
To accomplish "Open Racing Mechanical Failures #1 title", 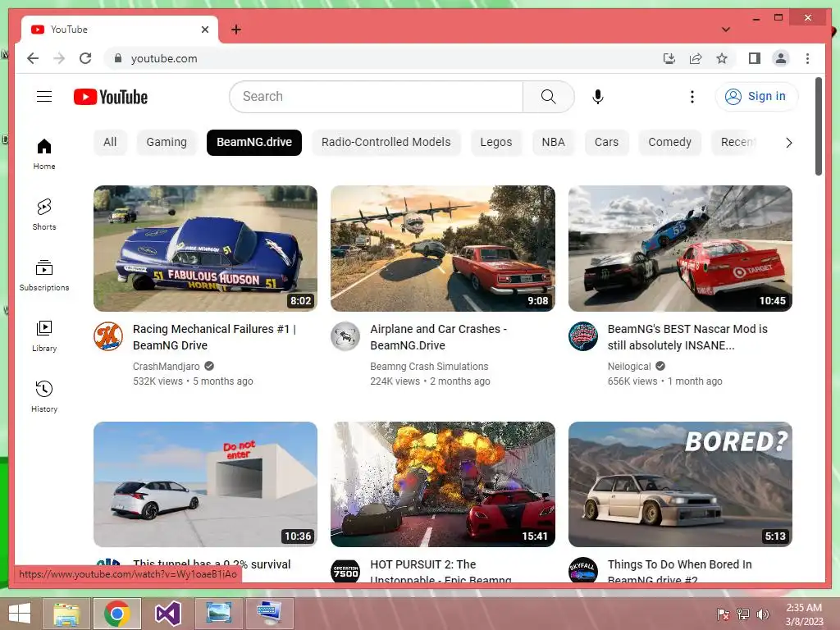I will tap(214, 337).
